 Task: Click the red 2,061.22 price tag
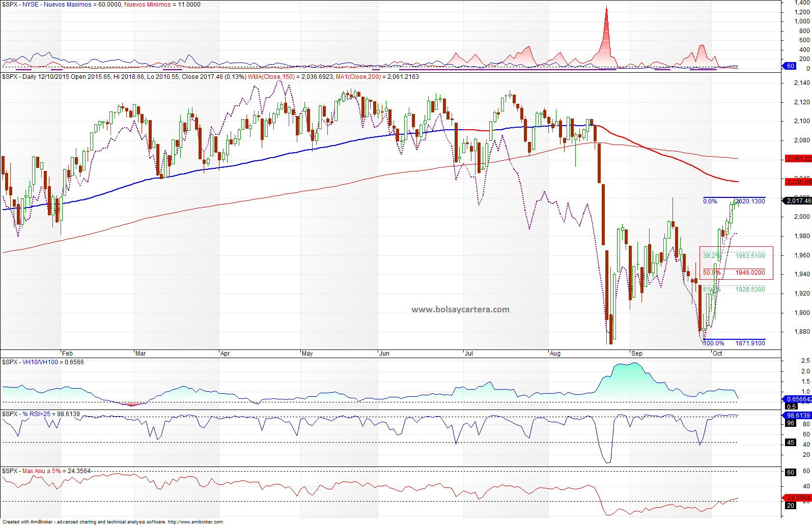coord(798,159)
